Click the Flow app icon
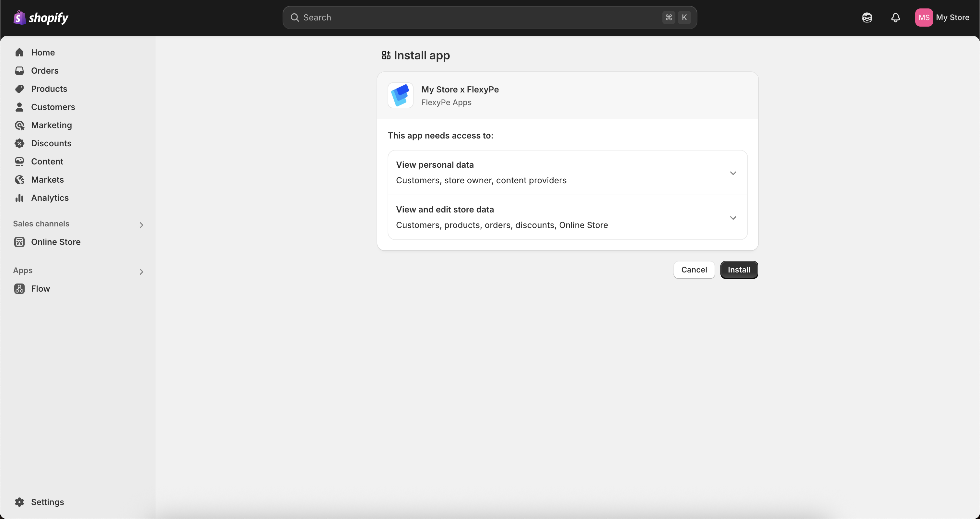Screen dimensions: 980x519 click(x=19, y=289)
